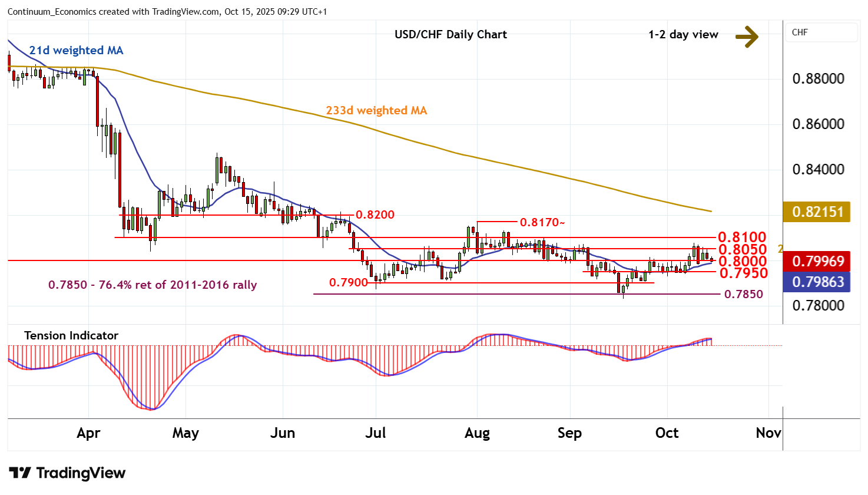Click the Oct label on time axis

coord(667,433)
